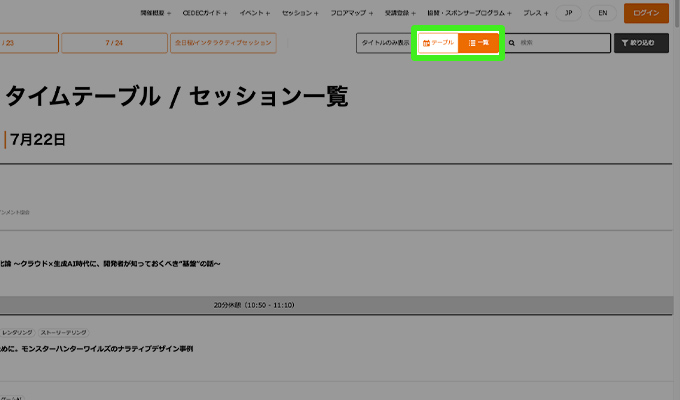Click the ログイン button
The height and width of the screenshot is (400, 680).
click(x=646, y=13)
